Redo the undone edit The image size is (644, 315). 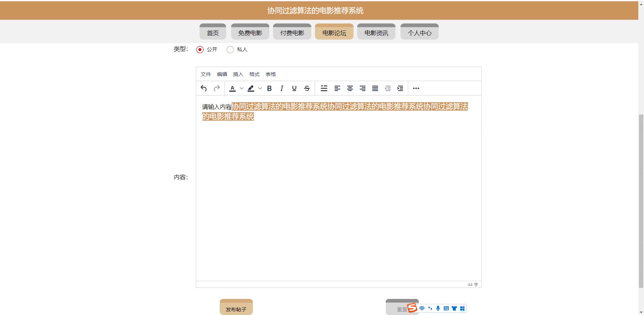point(217,88)
